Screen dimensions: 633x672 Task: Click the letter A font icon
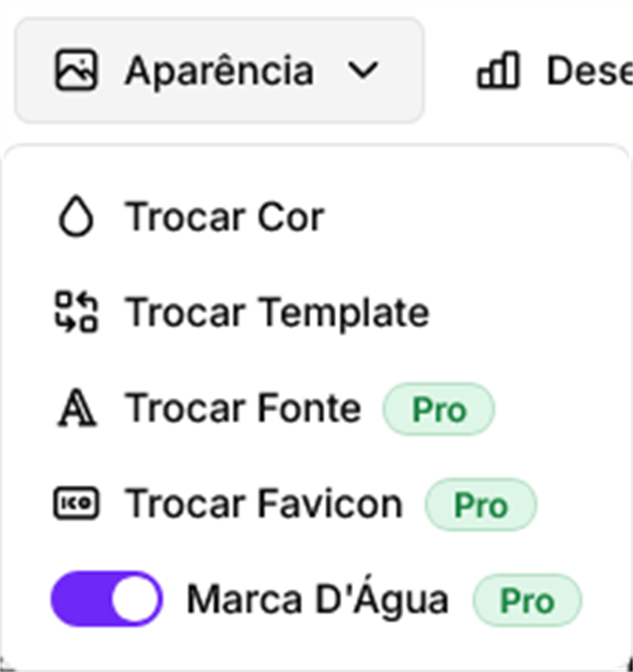point(76,408)
